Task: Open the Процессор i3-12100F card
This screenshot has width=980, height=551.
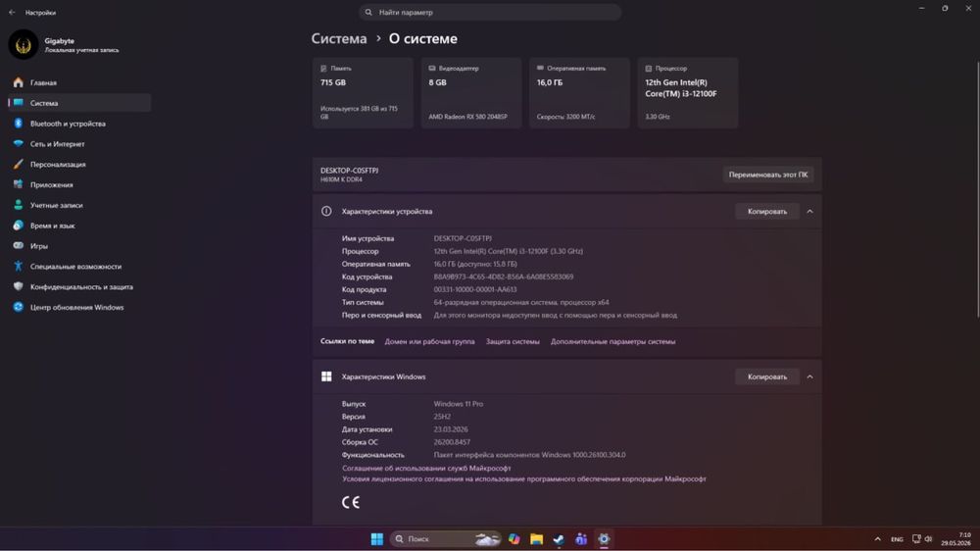Action: 688,92
